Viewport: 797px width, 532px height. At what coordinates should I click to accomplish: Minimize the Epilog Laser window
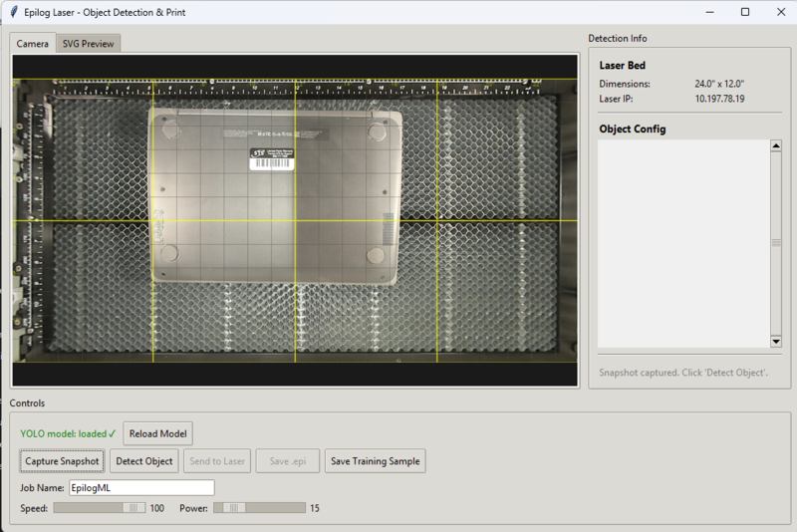tap(710, 12)
